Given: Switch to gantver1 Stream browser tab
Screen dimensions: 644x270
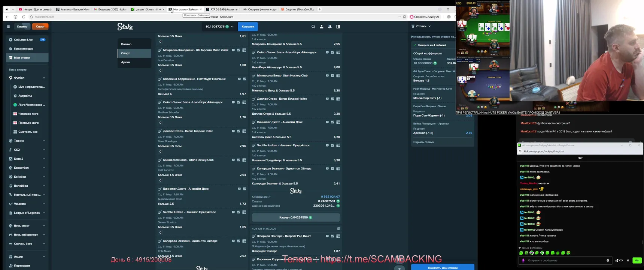Looking at the screenshot, I should tap(147, 9).
